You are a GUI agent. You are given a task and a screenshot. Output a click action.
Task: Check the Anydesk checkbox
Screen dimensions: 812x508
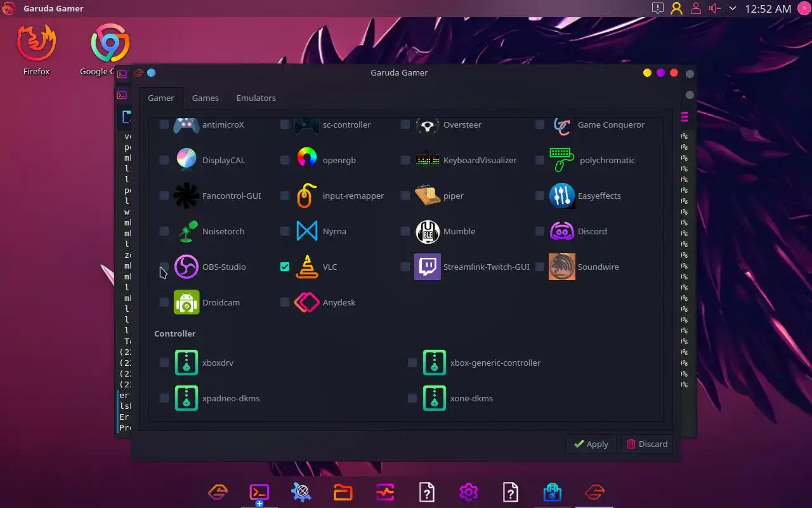(285, 302)
